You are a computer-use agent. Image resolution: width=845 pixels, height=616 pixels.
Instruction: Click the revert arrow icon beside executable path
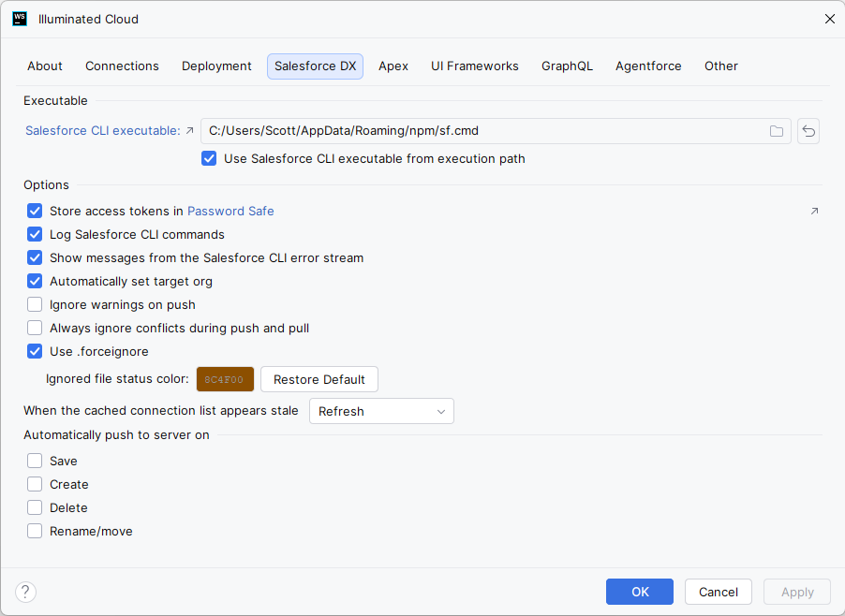pyautogui.click(x=808, y=131)
